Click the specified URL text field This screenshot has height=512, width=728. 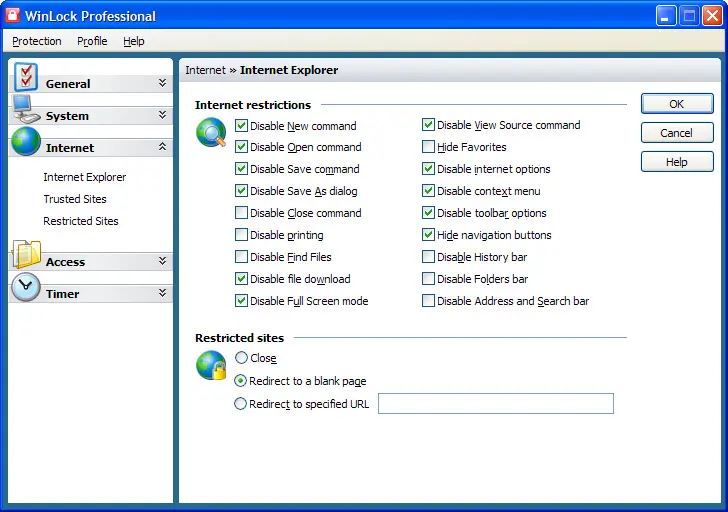pyautogui.click(x=495, y=403)
